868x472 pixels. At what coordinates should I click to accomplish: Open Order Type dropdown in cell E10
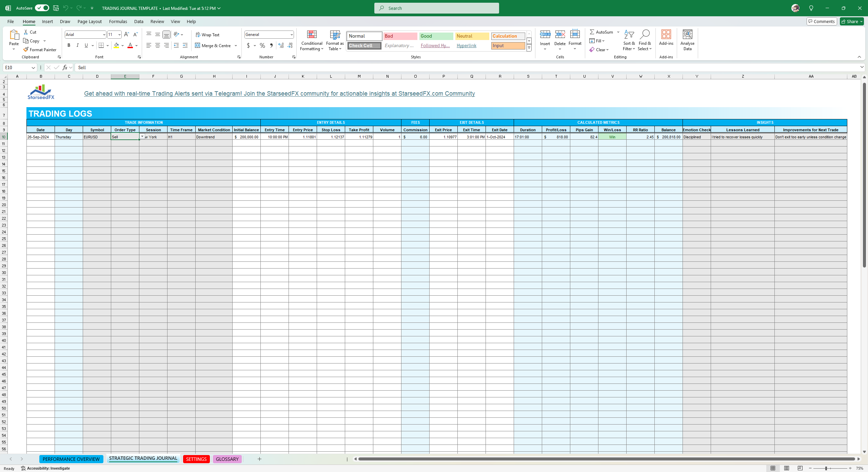(x=142, y=136)
